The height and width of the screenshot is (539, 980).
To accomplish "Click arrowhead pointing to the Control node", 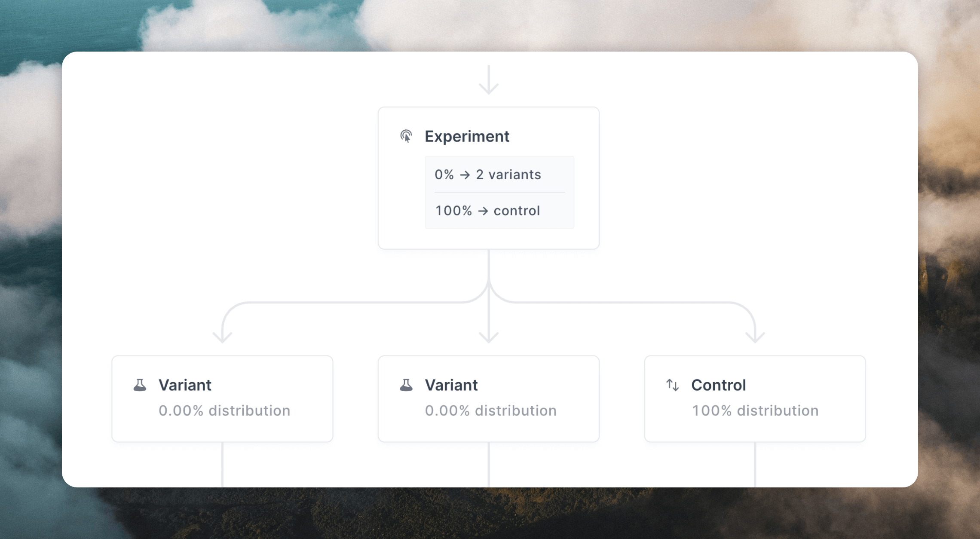I will tap(755, 337).
